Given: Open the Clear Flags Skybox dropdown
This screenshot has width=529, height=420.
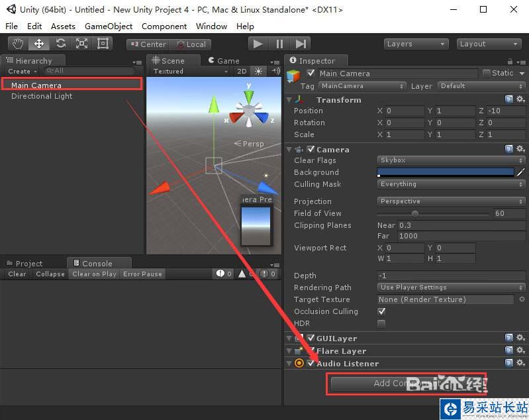Looking at the screenshot, I should [x=451, y=160].
